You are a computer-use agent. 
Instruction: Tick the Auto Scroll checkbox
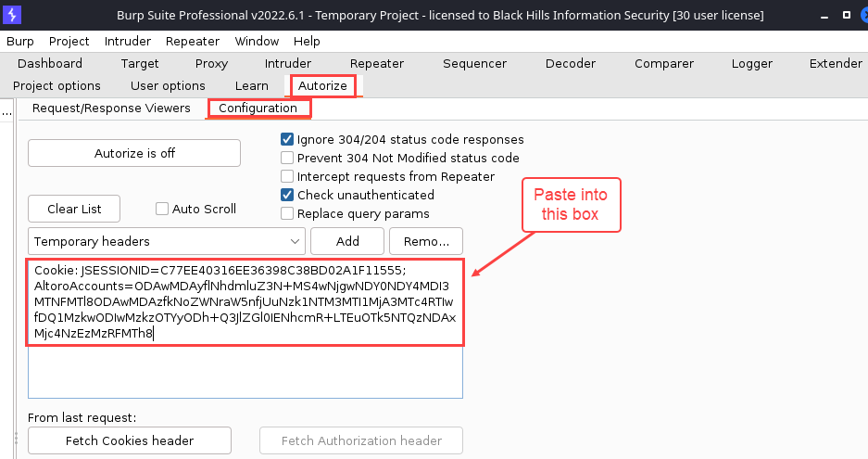(x=162, y=209)
